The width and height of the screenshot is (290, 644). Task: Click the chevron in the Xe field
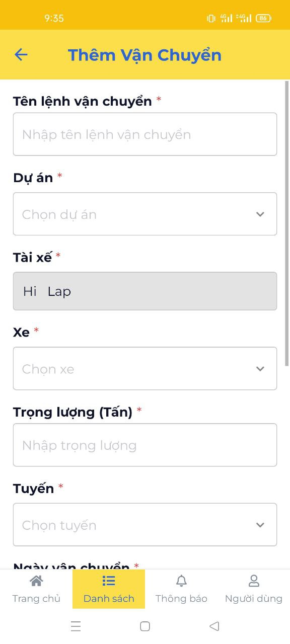[260, 369]
